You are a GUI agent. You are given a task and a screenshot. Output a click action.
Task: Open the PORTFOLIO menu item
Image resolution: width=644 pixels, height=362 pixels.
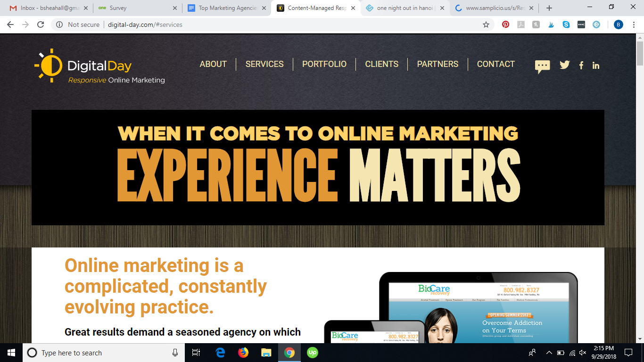[x=324, y=64]
